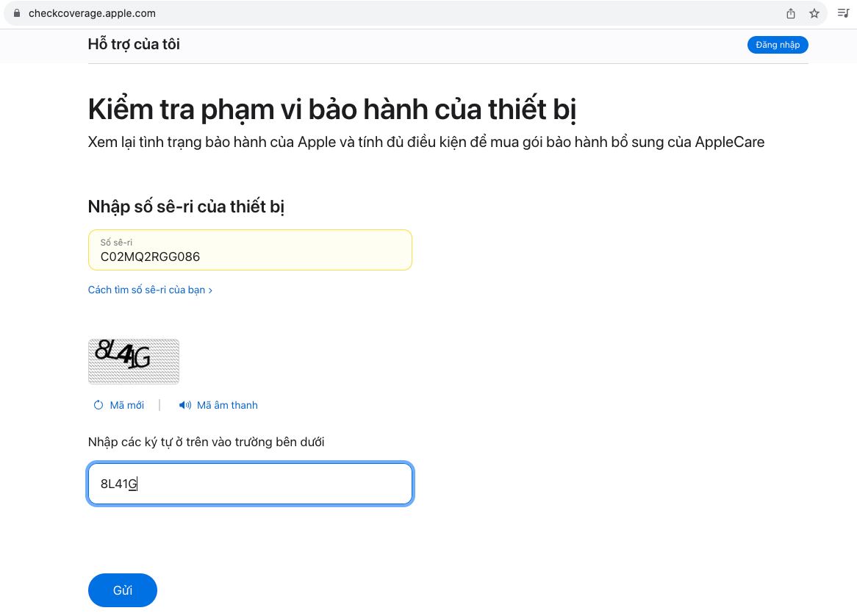
Task: Open the Cách tìm số sê-ri của bạn link
Action: click(x=146, y=290)
